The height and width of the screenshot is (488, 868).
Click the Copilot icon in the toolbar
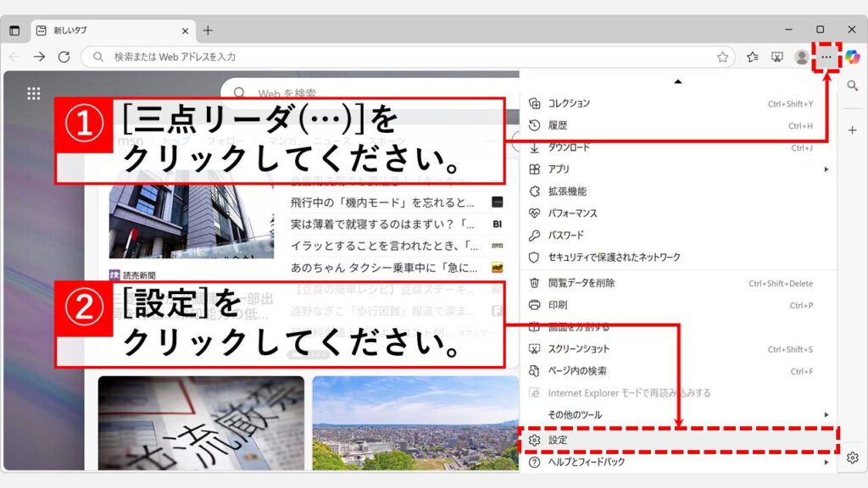[853, 57]
